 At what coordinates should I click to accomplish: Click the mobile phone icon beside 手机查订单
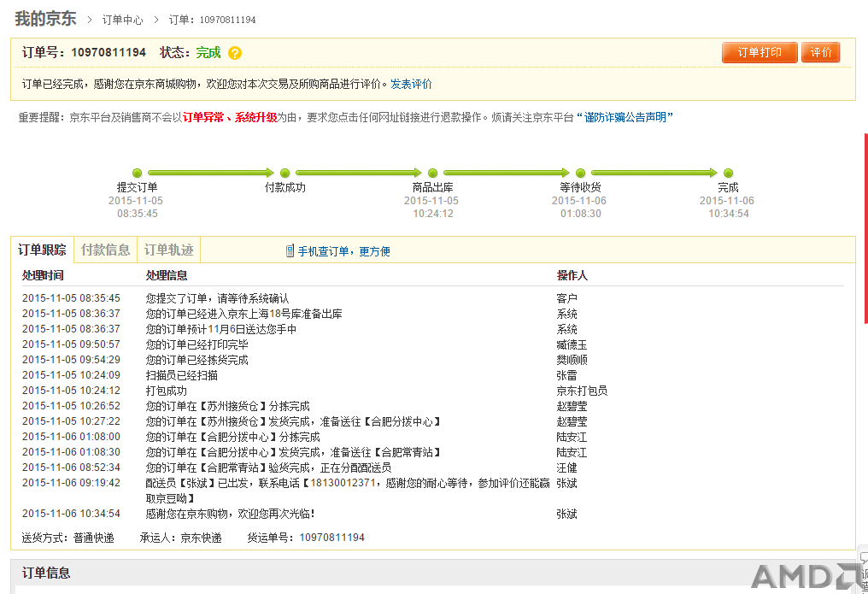pos(290,251)
